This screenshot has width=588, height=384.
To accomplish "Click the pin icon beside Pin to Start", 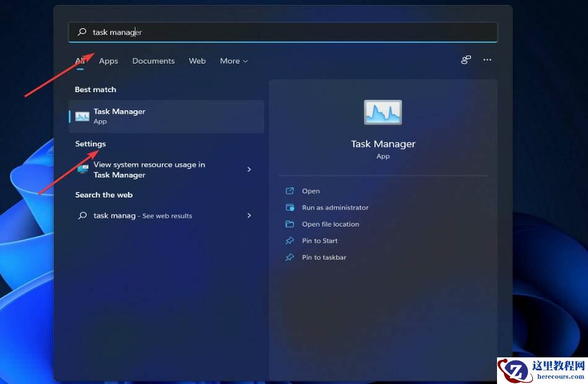I will click(x=290, y=240).
